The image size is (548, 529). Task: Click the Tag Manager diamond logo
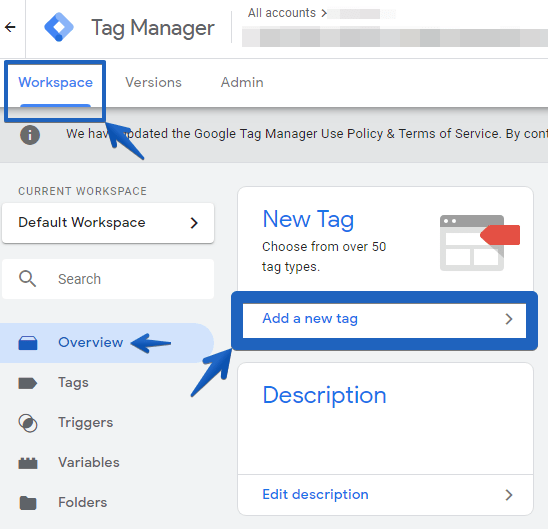(59, 27)
